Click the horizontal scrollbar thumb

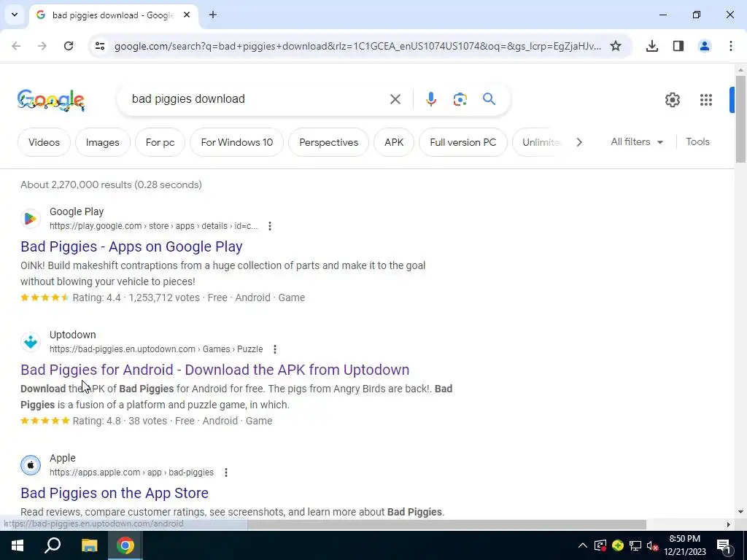point(447,525)
